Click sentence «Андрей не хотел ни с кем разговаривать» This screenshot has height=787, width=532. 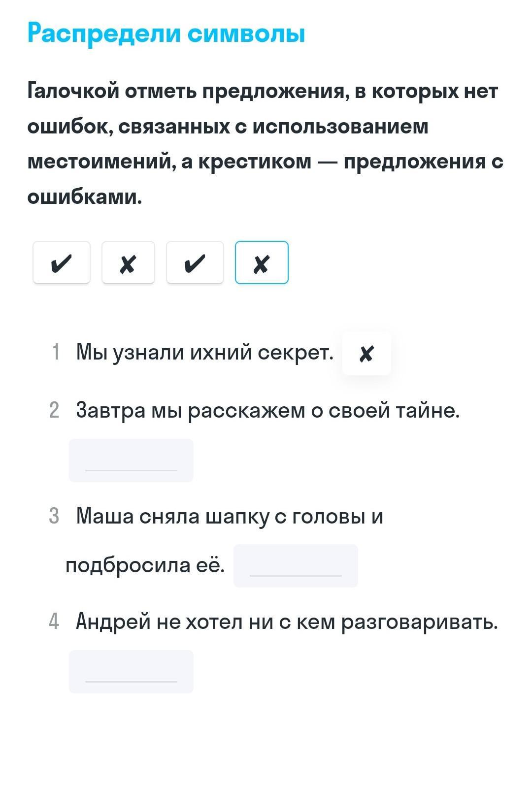[x=287, y=622]
